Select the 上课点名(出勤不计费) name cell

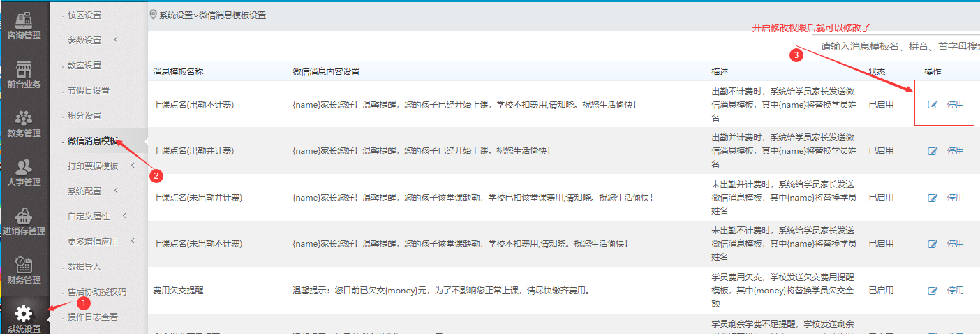click(x=193, y=105)
